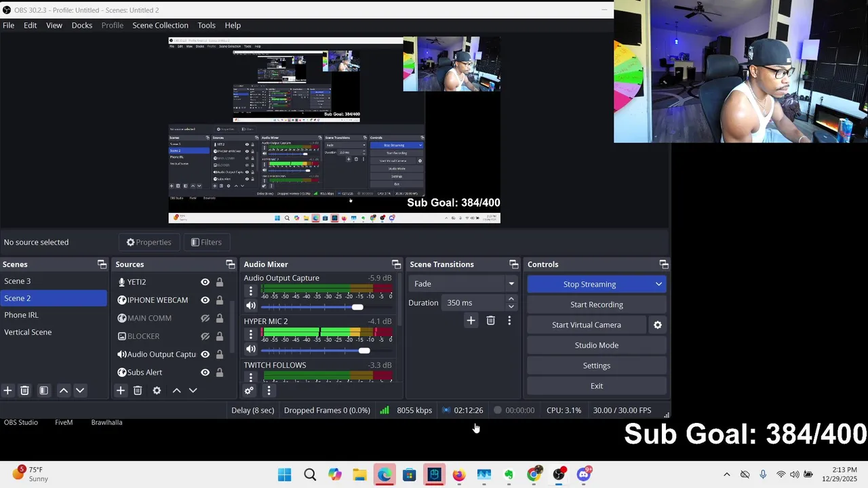Open Microsoft Edge from the taskbar
Viewport: 868px width, 488px height.
coord(384,474)
